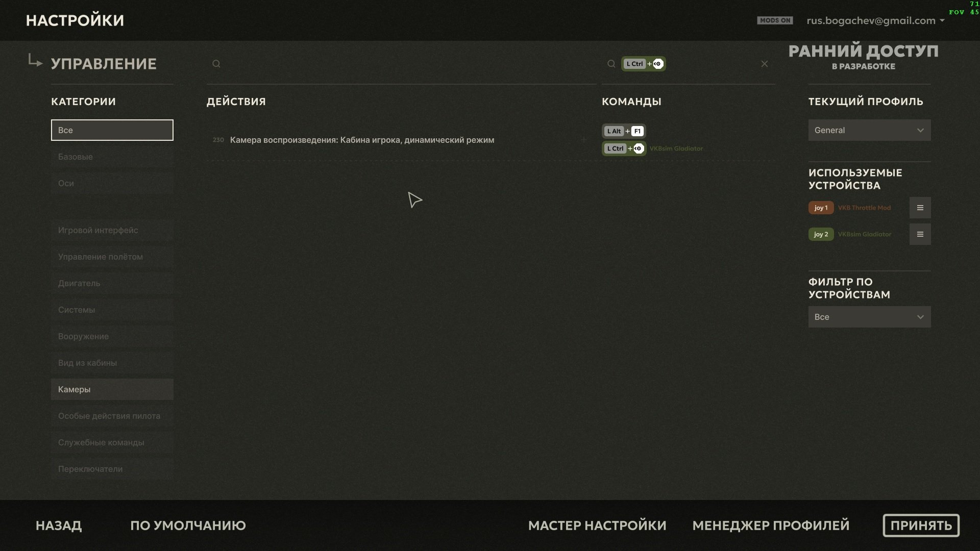Clear the command search with X icon
The width and height of the screenshot is (980, 551).
click(764, 64)
